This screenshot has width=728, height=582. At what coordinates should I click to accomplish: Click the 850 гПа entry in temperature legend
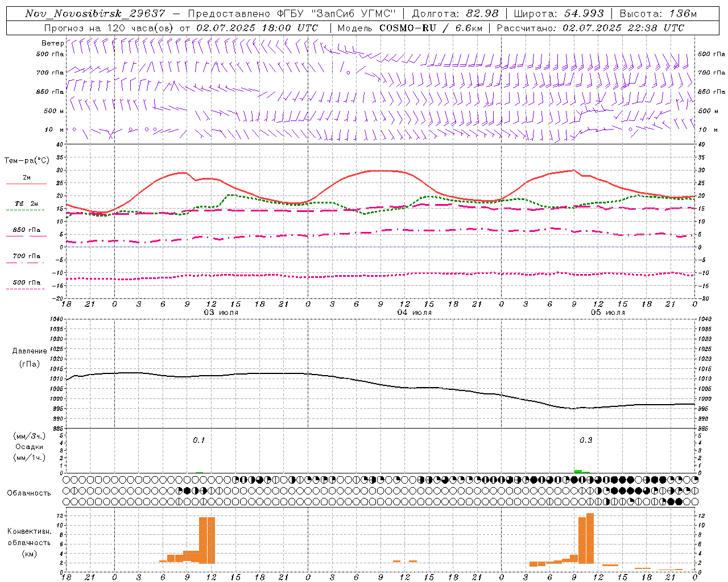click(26, 232)
